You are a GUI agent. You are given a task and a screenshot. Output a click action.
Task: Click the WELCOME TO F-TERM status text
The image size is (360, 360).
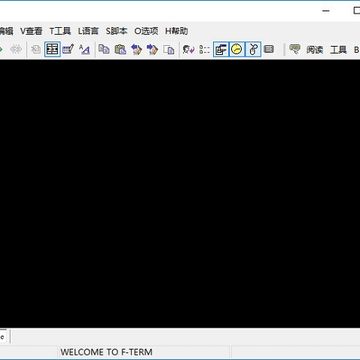106,352
